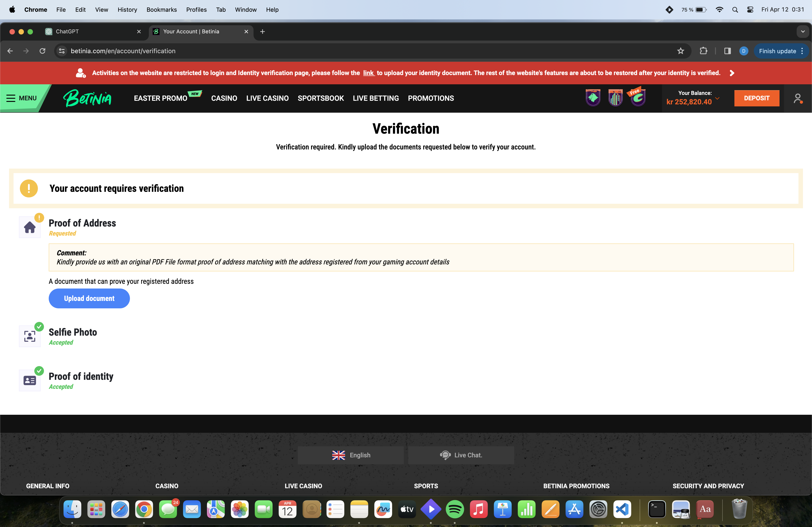Viewport: 812px width, 527px height.
Task: Open the DEPOSIT button
Action: [x=757, y=98]
